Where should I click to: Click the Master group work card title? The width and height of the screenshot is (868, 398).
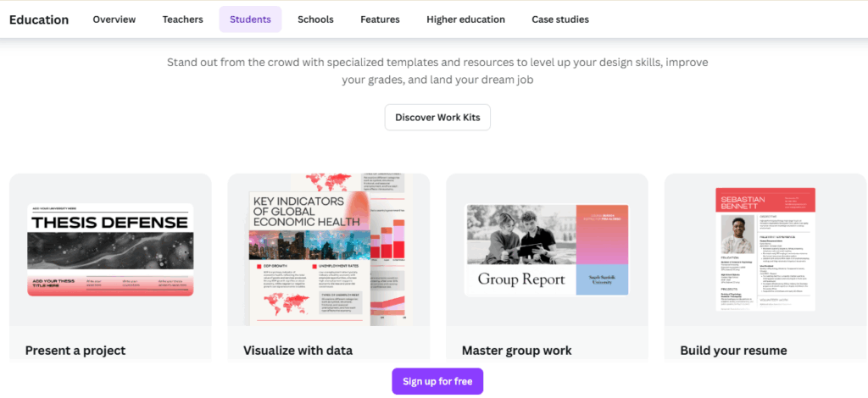[516, 351]
